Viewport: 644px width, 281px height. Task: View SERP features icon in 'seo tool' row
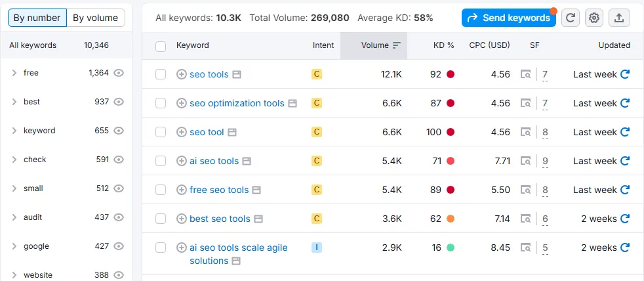click(525, 132)
